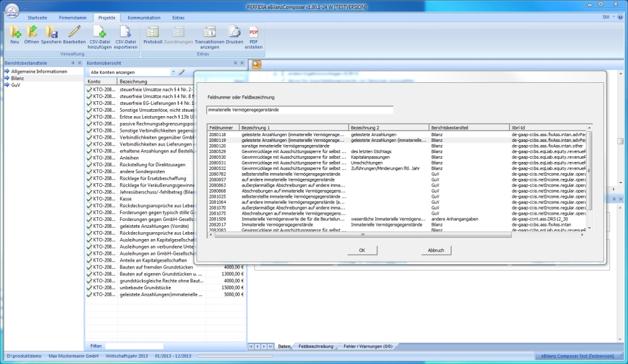Sort by the Feldnummer column header
Viewport: 628px width, 364px height.
pos(223,128)
